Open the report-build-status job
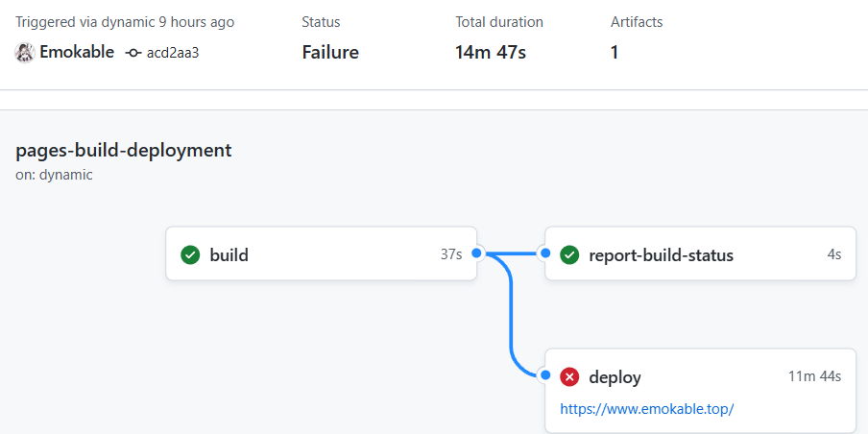Viewport: 868px width, 434px height. coord(661,254)
